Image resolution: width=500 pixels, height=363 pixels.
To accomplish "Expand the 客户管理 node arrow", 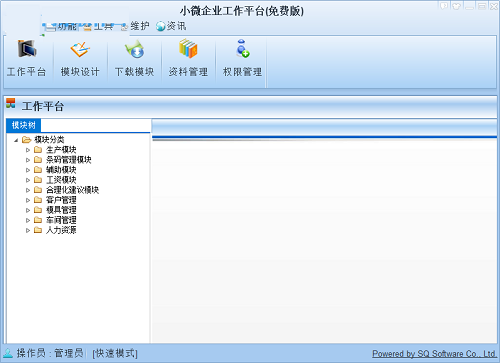I will pos(28,200).
